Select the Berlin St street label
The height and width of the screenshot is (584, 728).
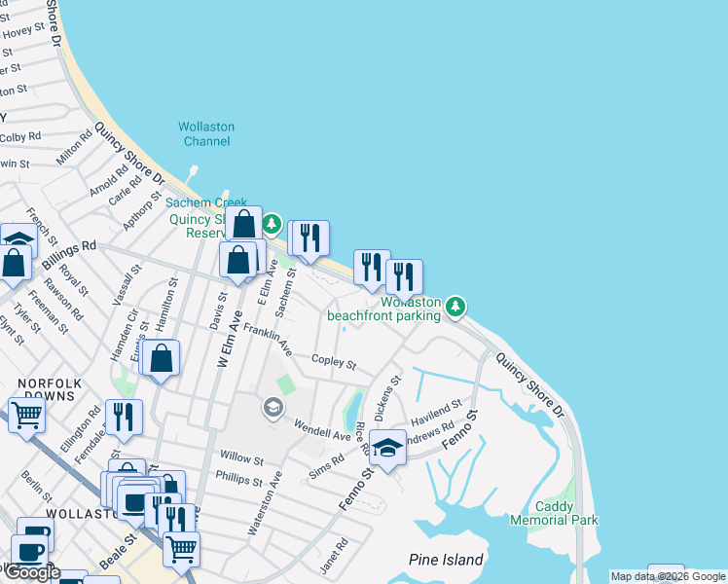(x=37, y=487)
